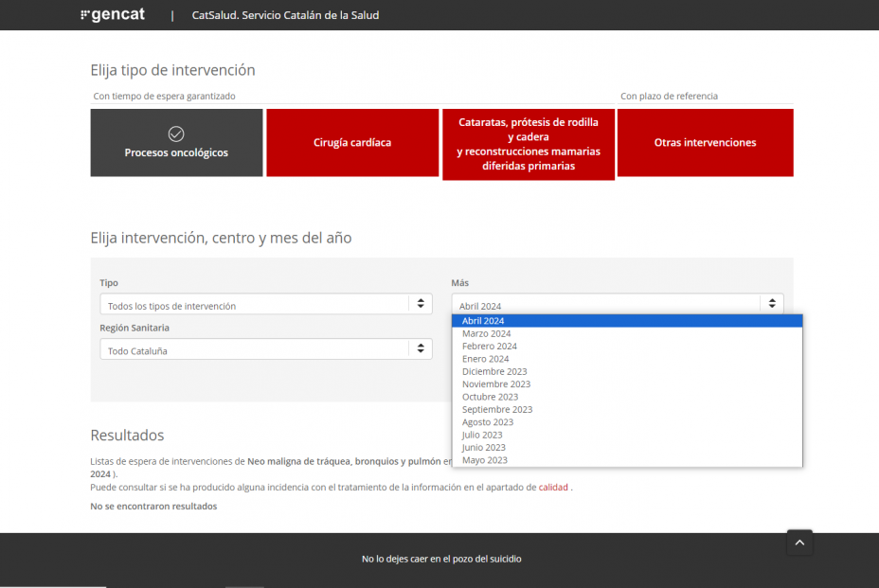Select Cataratas, prótesis de rodilla y cadera tile
Screen dimensions: 879x588
tap(529, 144)
